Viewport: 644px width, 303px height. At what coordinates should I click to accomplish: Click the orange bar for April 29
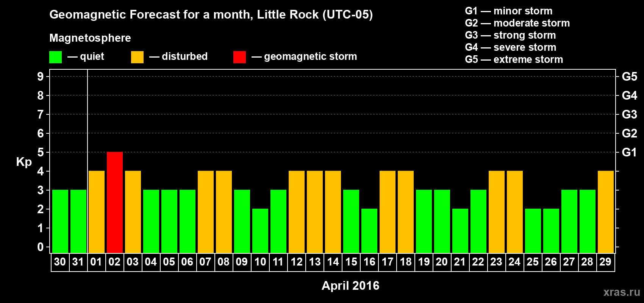pyautogui.click(x=606, y=212)
